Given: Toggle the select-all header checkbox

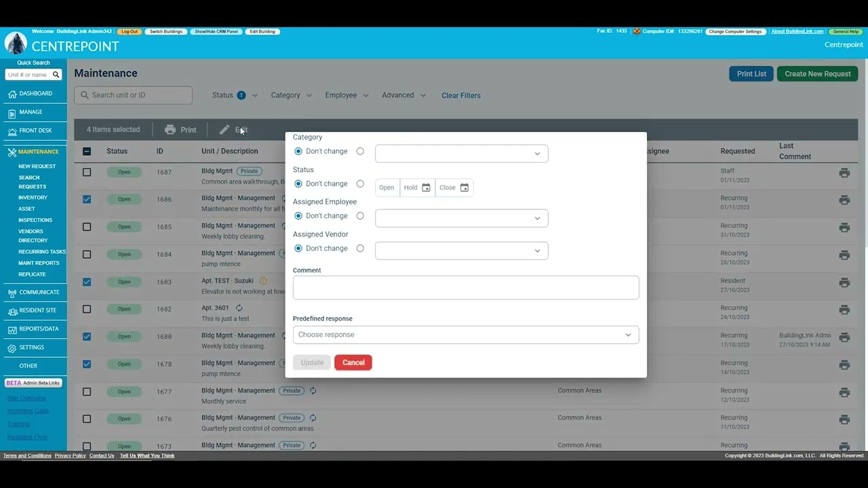Looking at the screenshot, I should tap(87, 151).
